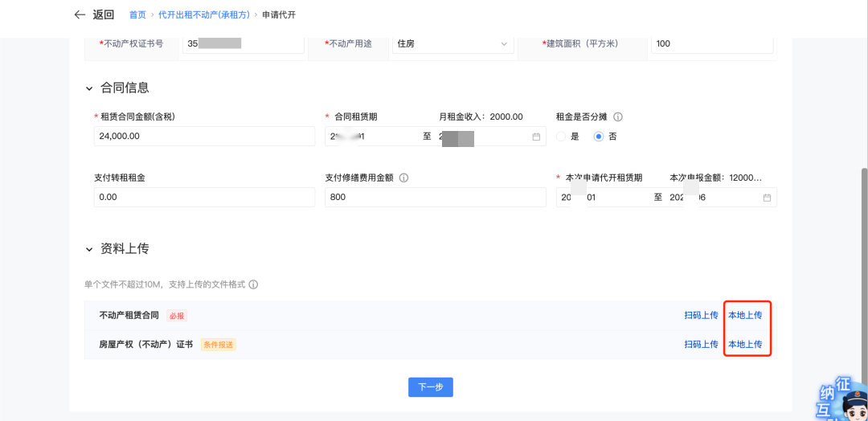
Task: Click the 支付修缮费用金额 info icon
Action: point(403,178)
